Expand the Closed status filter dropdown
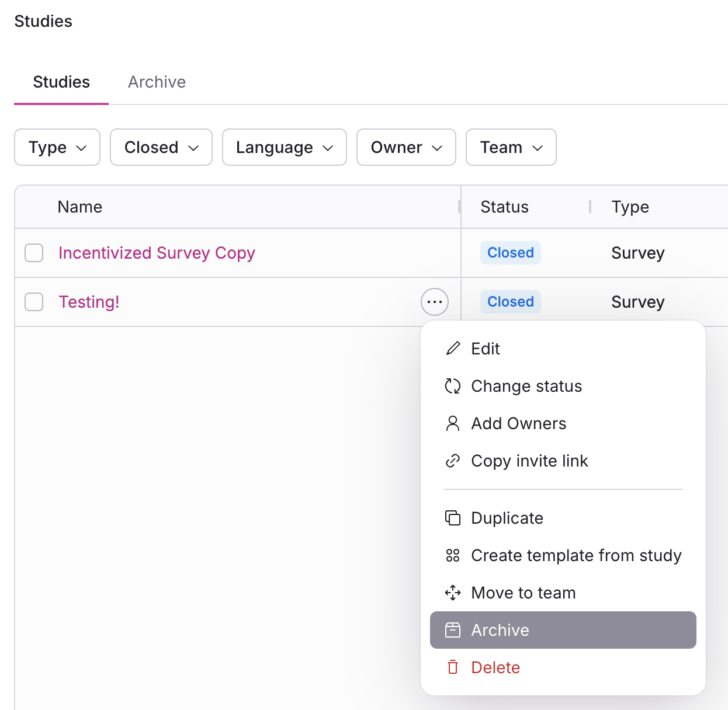 click(x=161, y=147)
